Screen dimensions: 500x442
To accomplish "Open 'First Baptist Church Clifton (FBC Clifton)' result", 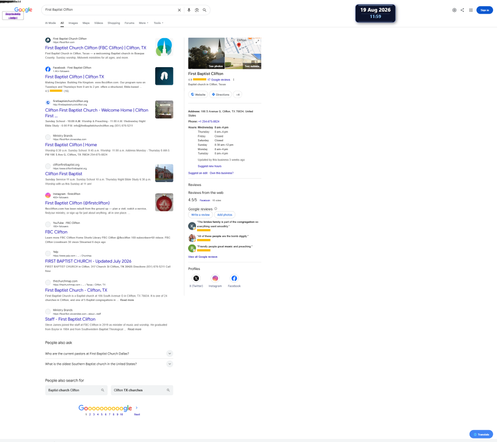I will tap(95, 48).
